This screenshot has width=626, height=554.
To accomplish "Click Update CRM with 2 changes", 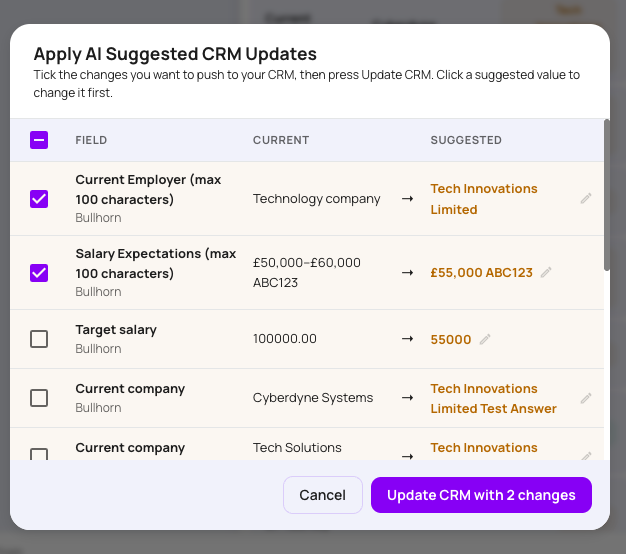I will [481, 495].
